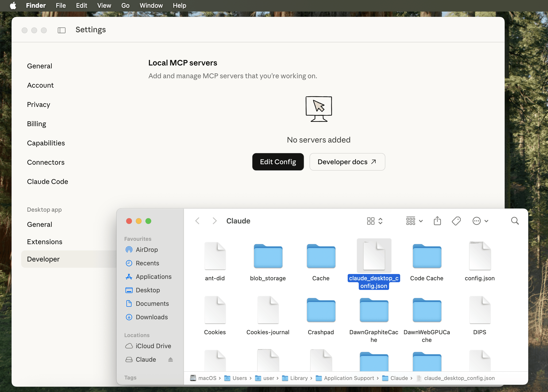The height and width of the screenshot is (392, 548).
Task: Open Downloads in the Finder sidebar
Action: pos(152,317)
